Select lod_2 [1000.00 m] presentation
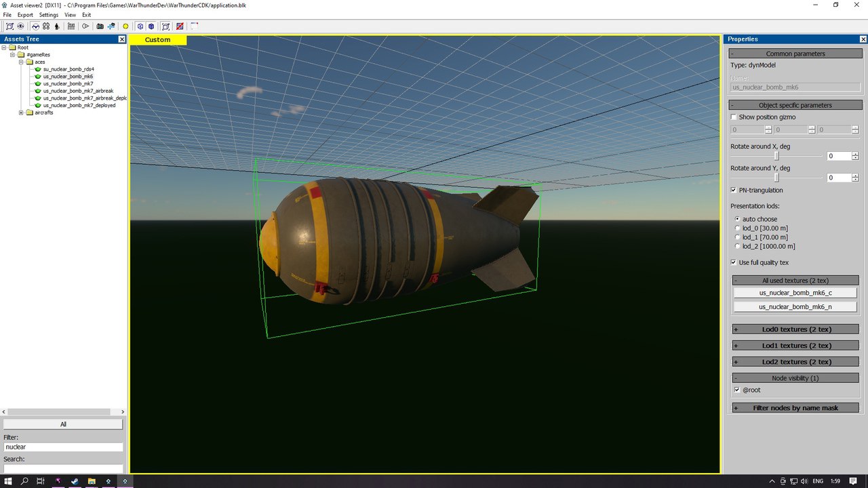Image resolution: width=868 pixels, height=488 pixels. point(737,247)
